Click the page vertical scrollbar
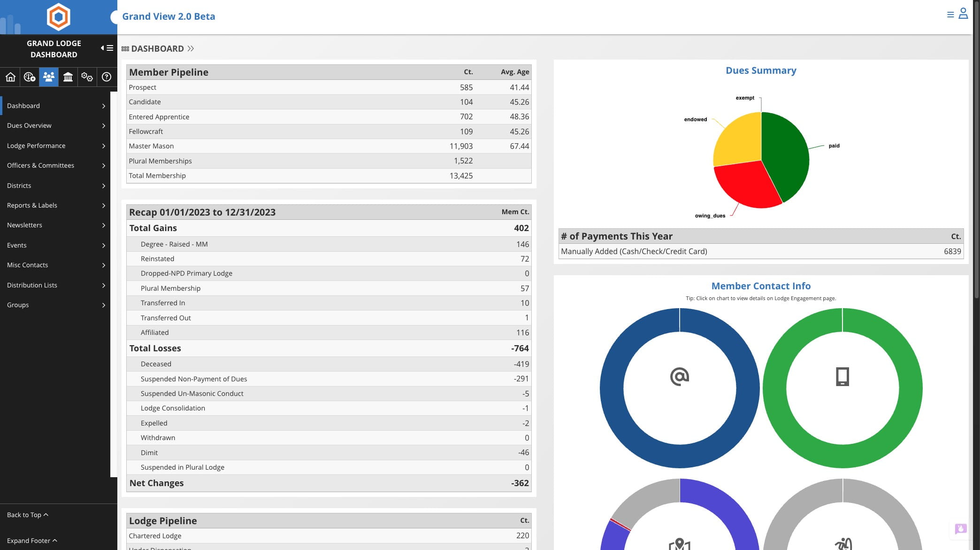Image resolution: width=980 pixels, height=550 pixels. (x=976, y=150)
